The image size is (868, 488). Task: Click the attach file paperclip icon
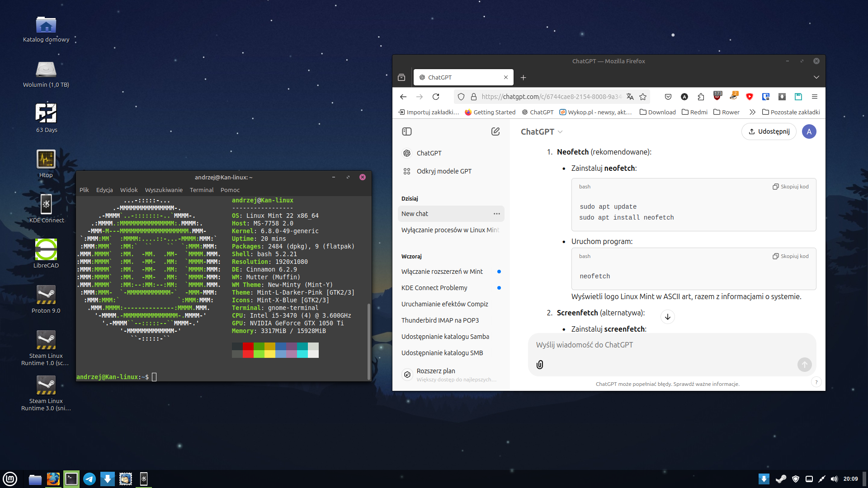tap(540, 365)
